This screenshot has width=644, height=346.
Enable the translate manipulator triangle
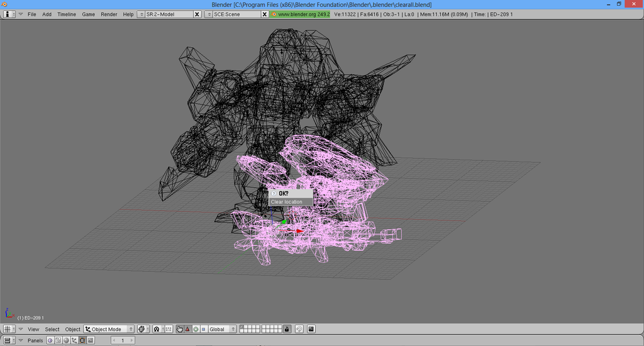(187, 329)
